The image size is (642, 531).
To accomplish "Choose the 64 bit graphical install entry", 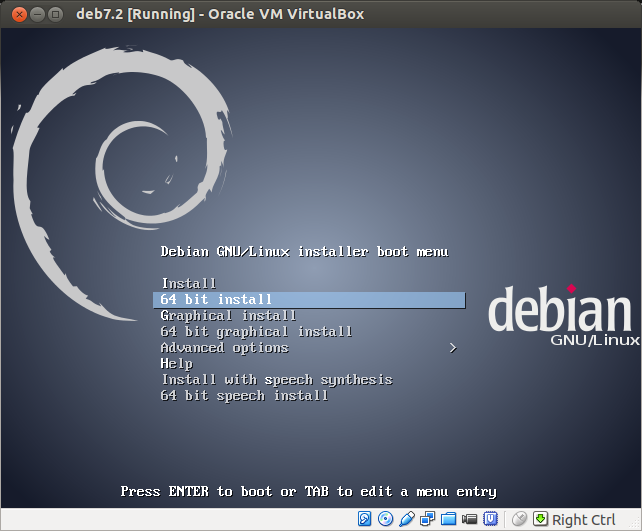I will pyautogui.click(x=256, y=332).
